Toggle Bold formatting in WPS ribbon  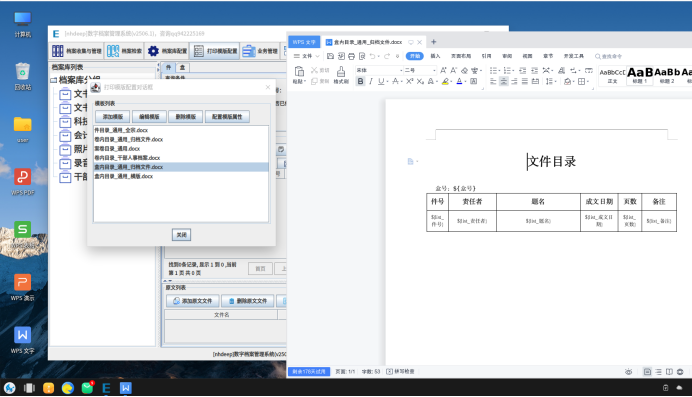[361, 81]
